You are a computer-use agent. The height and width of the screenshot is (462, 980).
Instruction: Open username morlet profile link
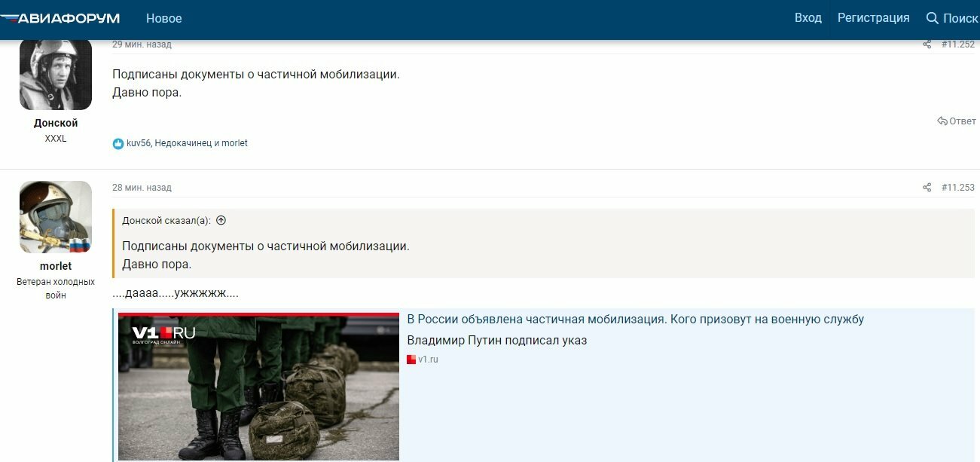click(x=56, y=266)
